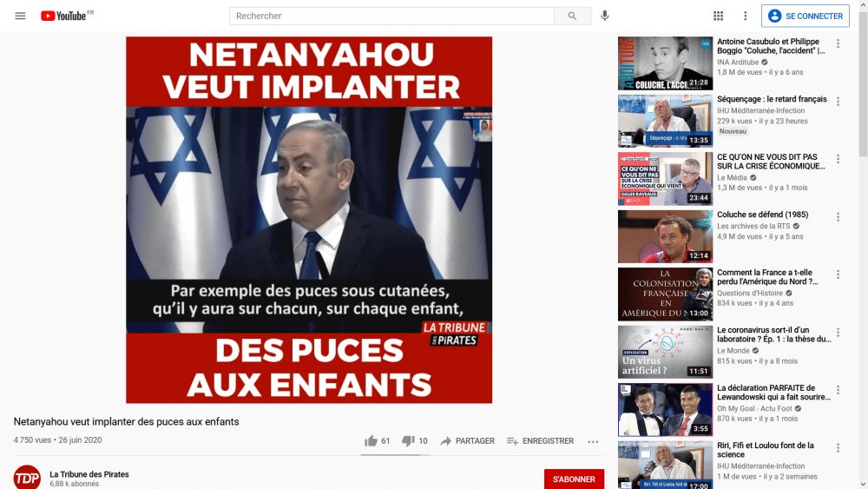Viewport: 868px width, 489px height.
Task: Open Le Monde coronavirus laboratoire video title
Action: [x=774, y=334]
